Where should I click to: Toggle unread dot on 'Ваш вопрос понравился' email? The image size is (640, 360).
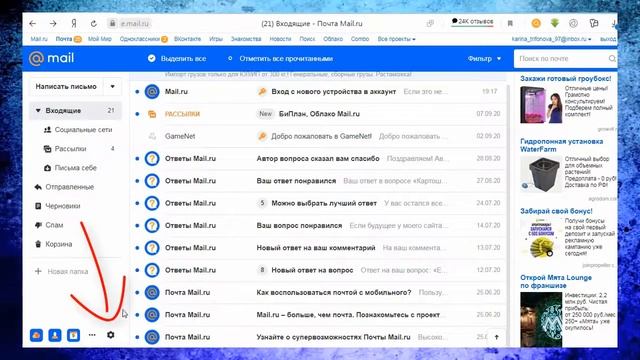(137, 225)
